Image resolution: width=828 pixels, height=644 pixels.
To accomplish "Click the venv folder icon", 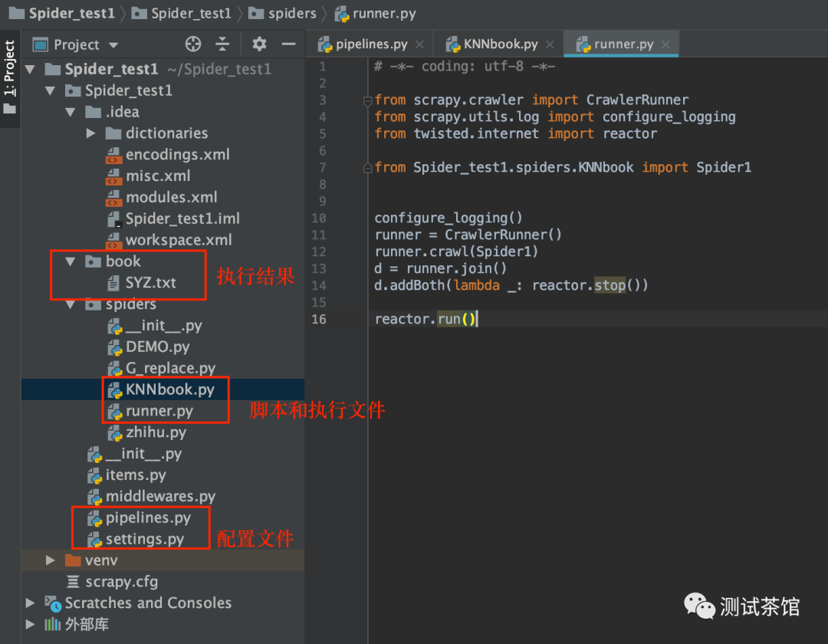I will click(73, 560).
